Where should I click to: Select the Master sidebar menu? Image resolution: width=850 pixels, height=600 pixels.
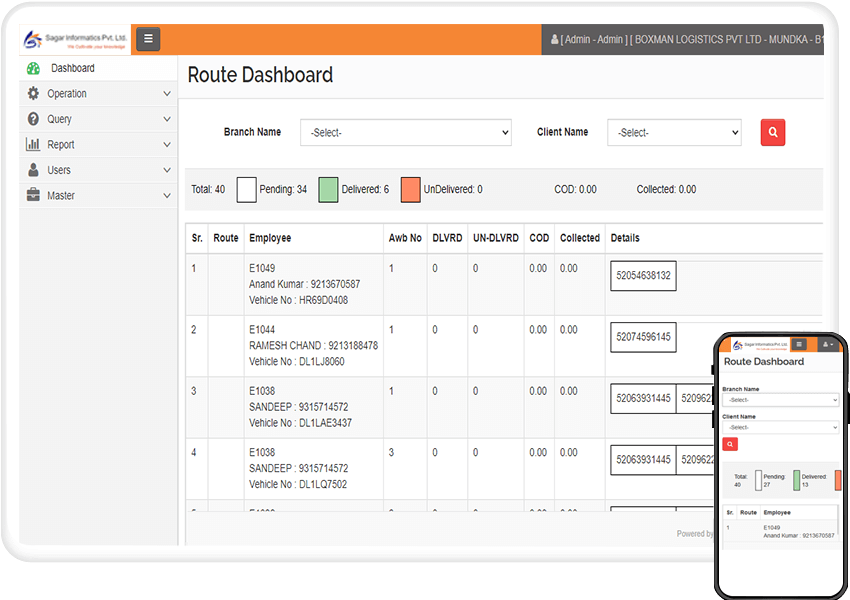pos(61,196)
